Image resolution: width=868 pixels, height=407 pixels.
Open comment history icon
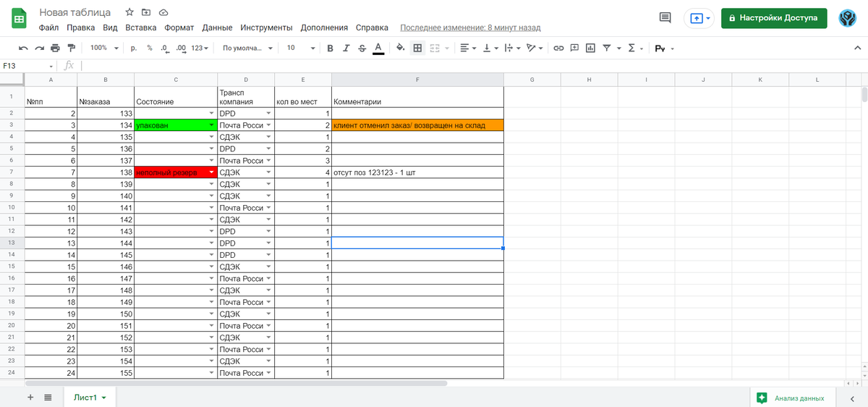pyautogui.click(x=665, y=17)
